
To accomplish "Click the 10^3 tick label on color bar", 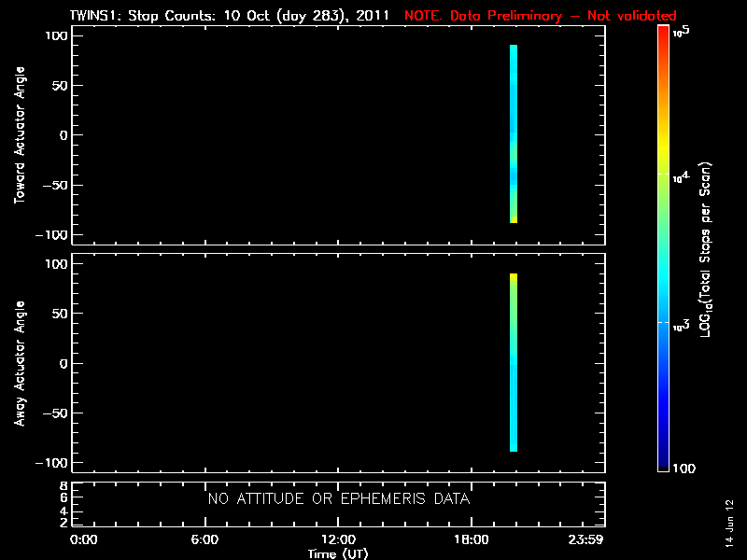I will coord(681,324).
